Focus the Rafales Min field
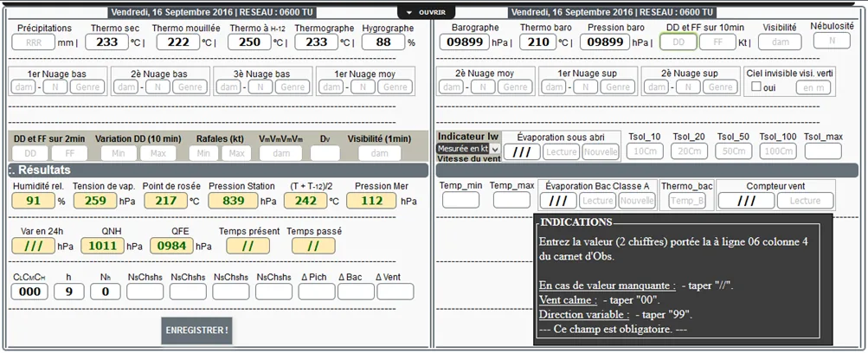This screenshot has width=868, height=353. (203, 153)
